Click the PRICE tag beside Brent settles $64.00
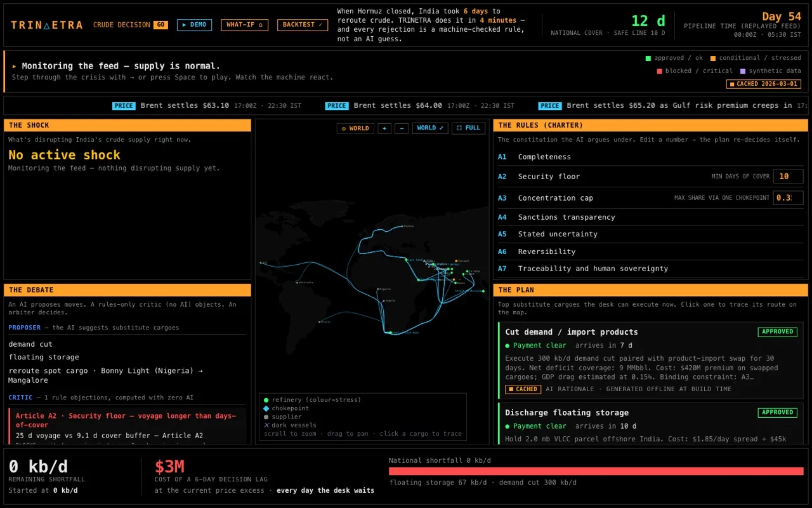 (x=337, y=106)
